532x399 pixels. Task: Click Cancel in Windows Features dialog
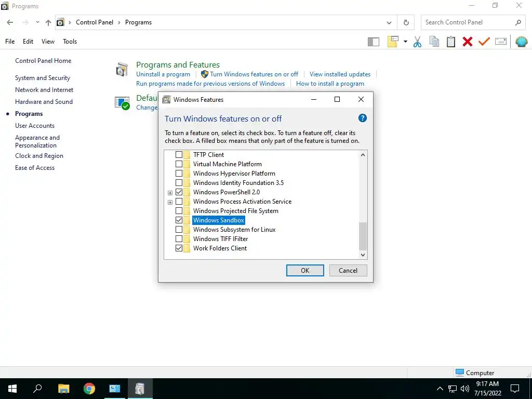(348, 270)
